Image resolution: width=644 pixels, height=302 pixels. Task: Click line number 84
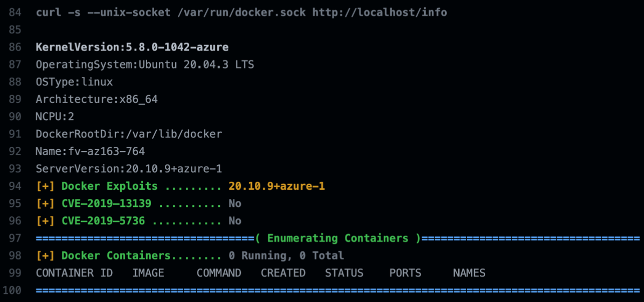pyautogui.click(x=15, y=12)
